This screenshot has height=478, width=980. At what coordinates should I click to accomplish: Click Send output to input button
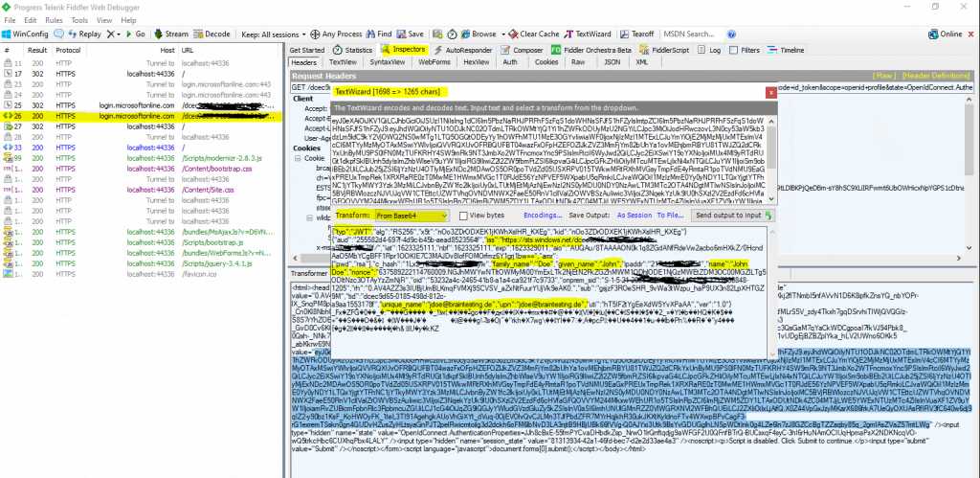pos(733,216)
